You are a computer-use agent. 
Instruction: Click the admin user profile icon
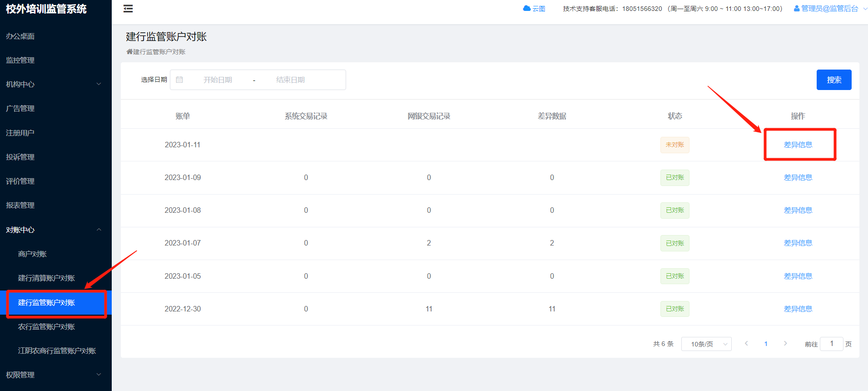point(797,9)
